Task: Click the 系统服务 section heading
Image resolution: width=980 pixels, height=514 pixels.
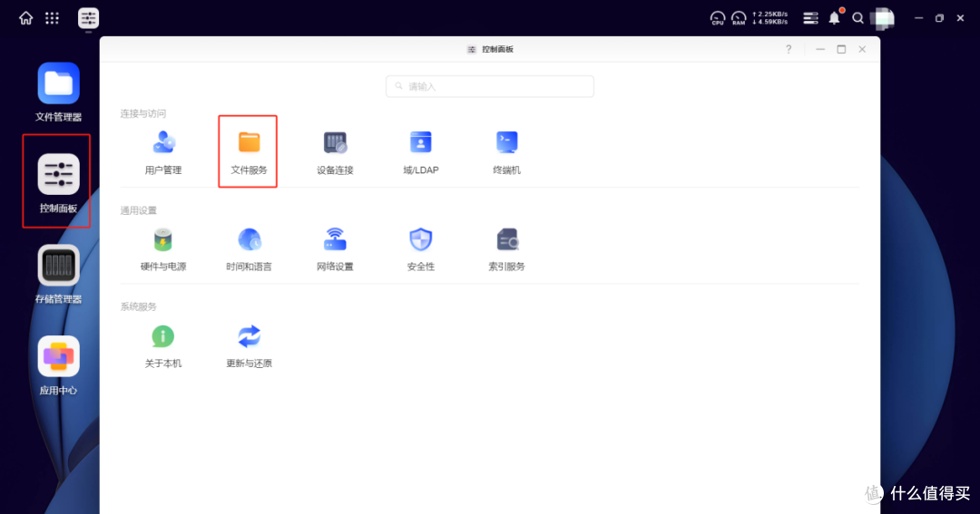Action: pos(139,306)
